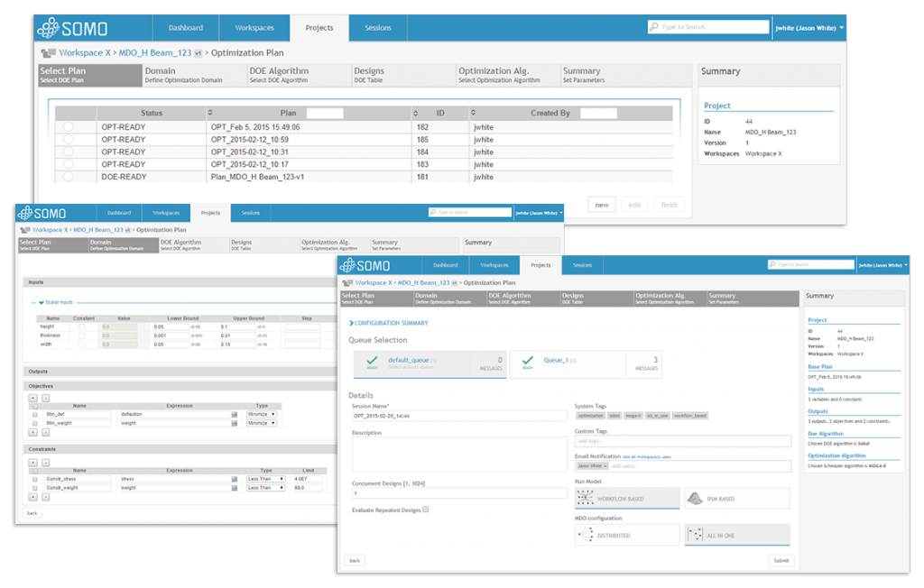This screenshot has width=924, height=588.
Task: Open expression editor icon for deflection objective
Action: (234, 414)
